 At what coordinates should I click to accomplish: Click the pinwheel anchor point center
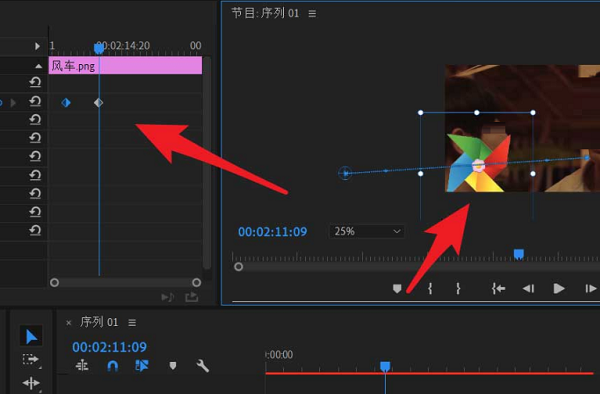478,166
